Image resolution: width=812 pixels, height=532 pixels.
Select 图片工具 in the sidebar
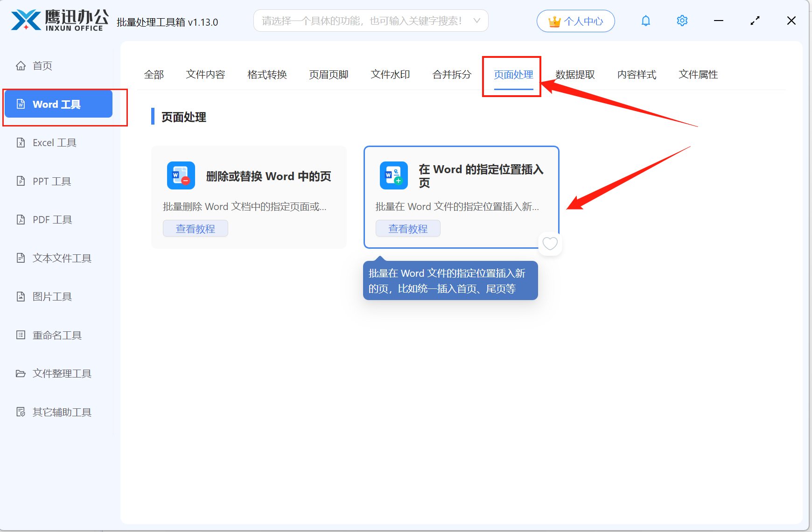(52, 296)
